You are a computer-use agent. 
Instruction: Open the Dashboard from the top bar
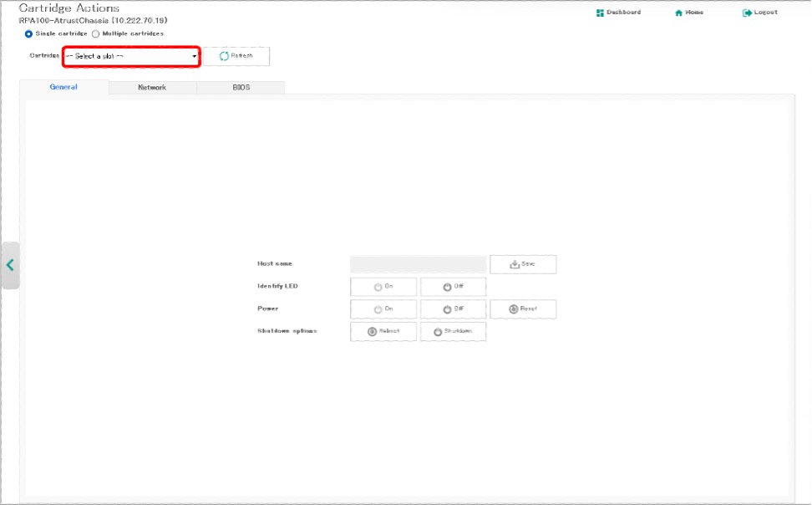click(618, 13)
